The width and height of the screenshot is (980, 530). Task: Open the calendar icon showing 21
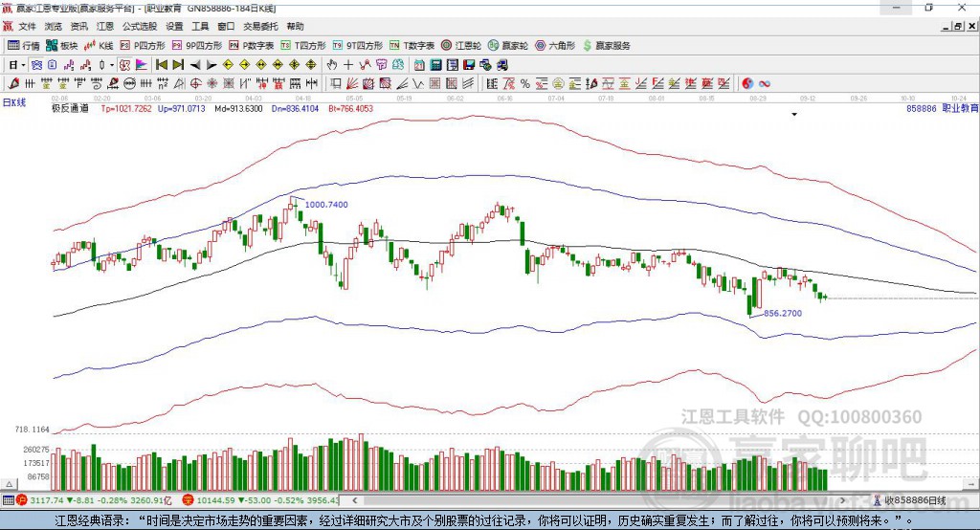pyautogui.click(x=419, y=65)
